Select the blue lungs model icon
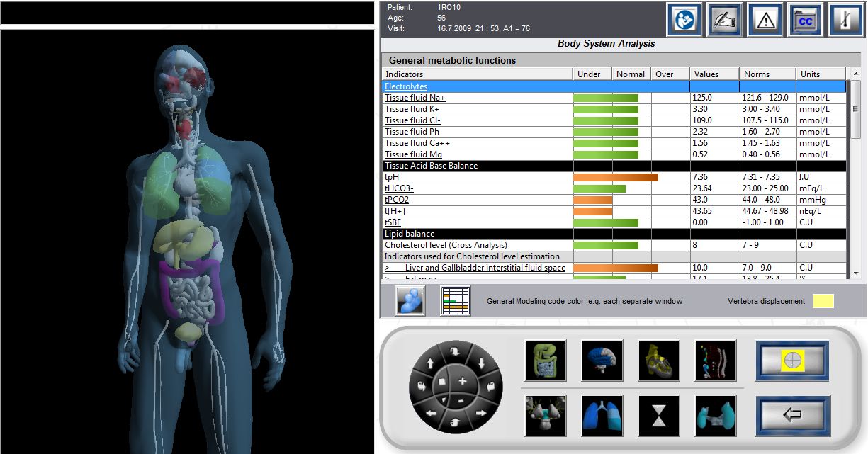868x454 pixels. point(602,416)
